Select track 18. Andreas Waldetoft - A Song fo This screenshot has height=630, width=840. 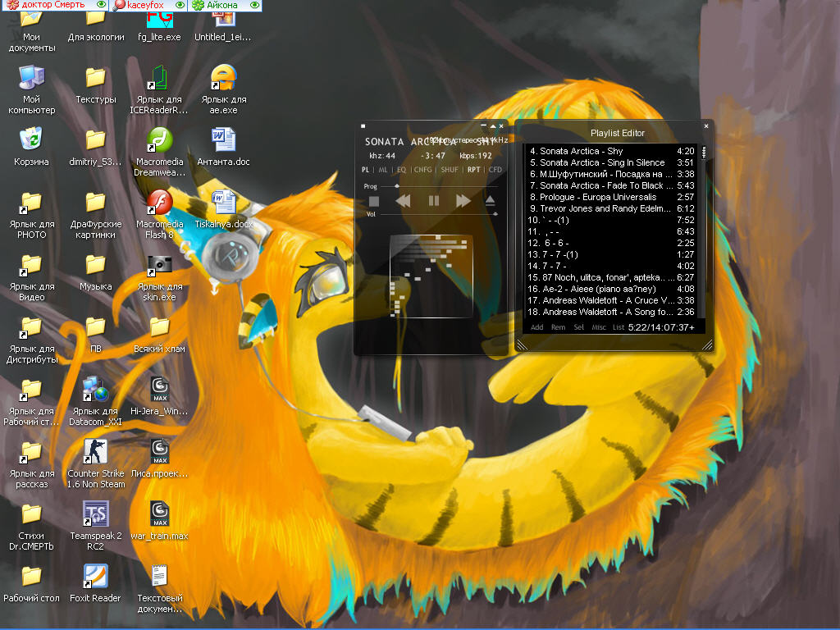(611, 312)
